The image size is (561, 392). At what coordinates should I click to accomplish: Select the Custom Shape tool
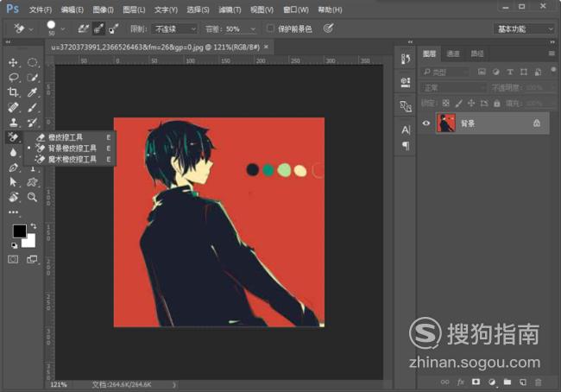pos(32,182)
